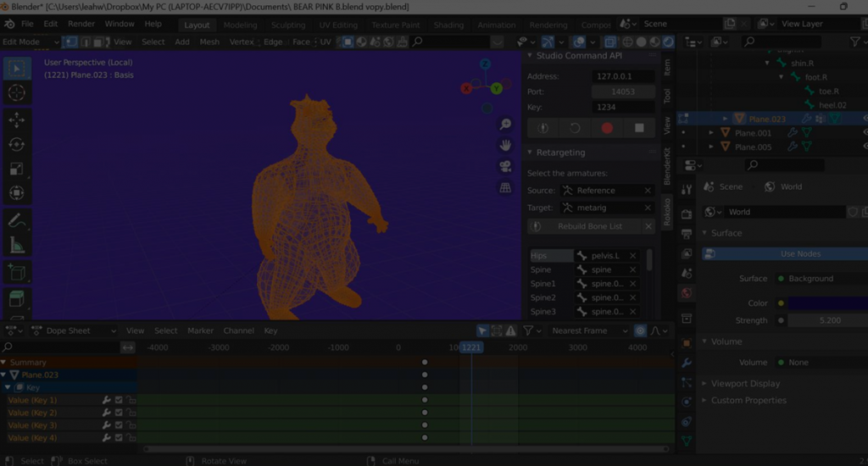
Task: Select Plane.005 in the outliner
Action: pos(753,147)
